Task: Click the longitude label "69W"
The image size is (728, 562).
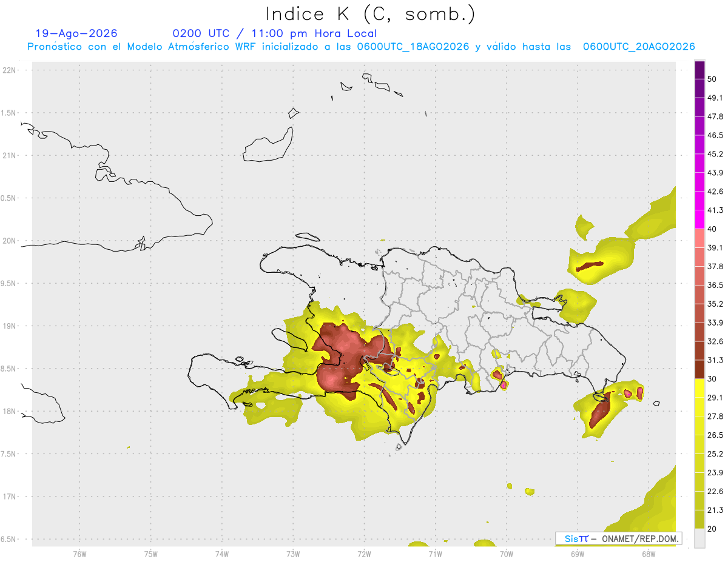Action: pyautogui.click(x=577, y=555)
